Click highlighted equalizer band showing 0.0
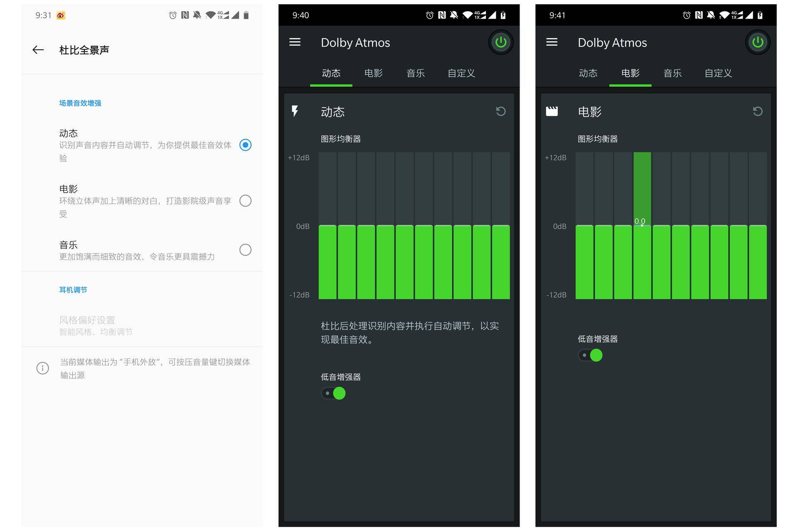798x532 pixels. 642,225
